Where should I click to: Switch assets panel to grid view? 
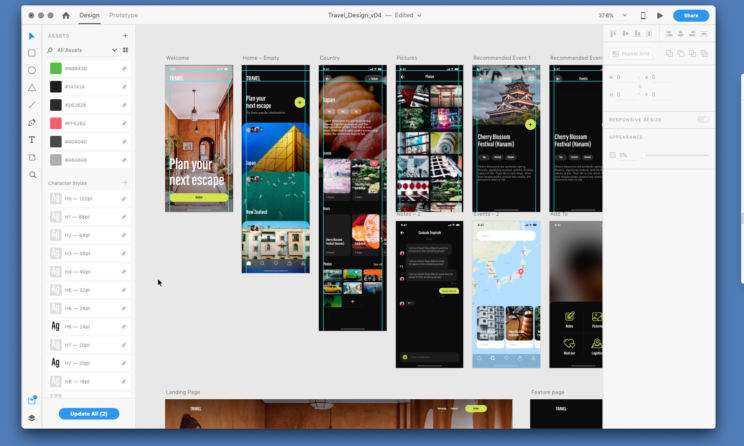coord(126,49)
